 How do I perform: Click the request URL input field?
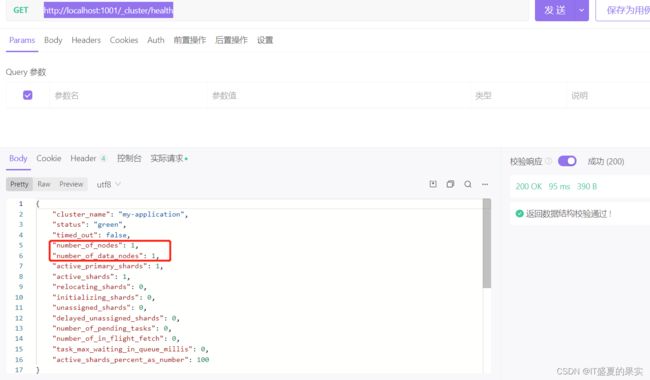286,10
